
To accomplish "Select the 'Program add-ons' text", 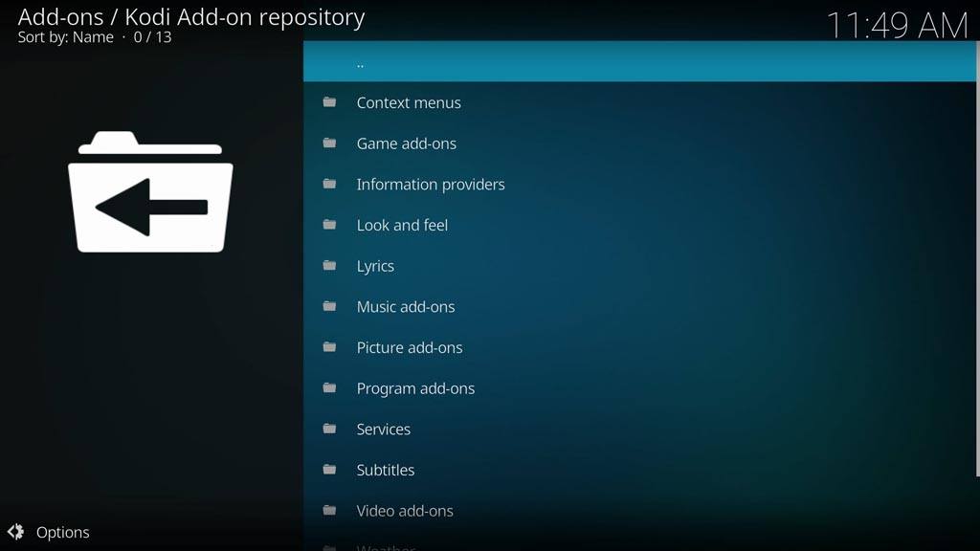I will pos(415,388).
